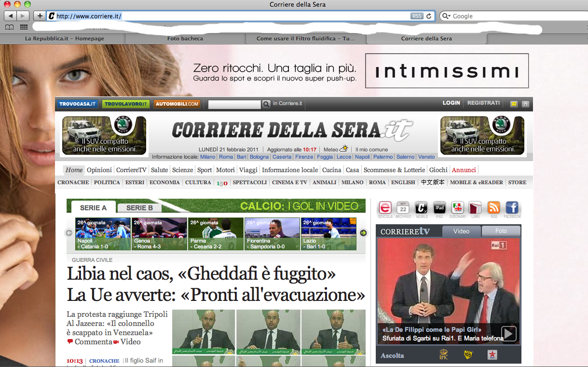
Task: Switch to La Repubblica.it browser tab
Action: [65, 39]
